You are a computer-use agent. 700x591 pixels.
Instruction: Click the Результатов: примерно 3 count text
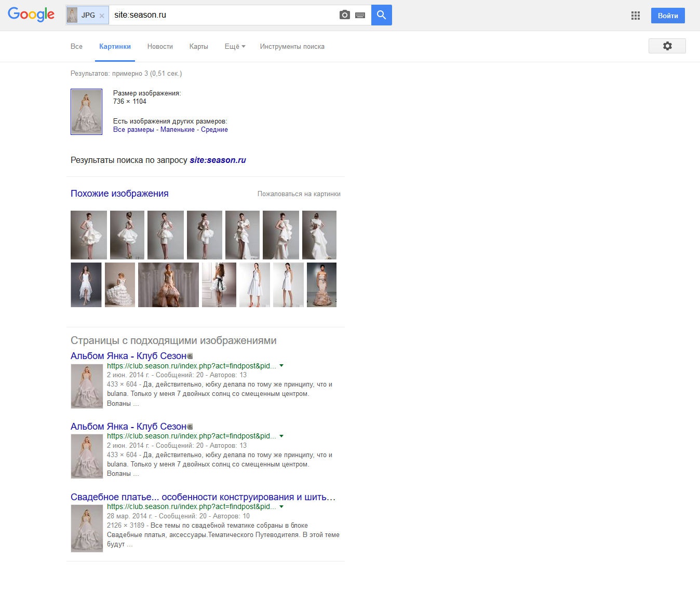[x=126, y=74]
